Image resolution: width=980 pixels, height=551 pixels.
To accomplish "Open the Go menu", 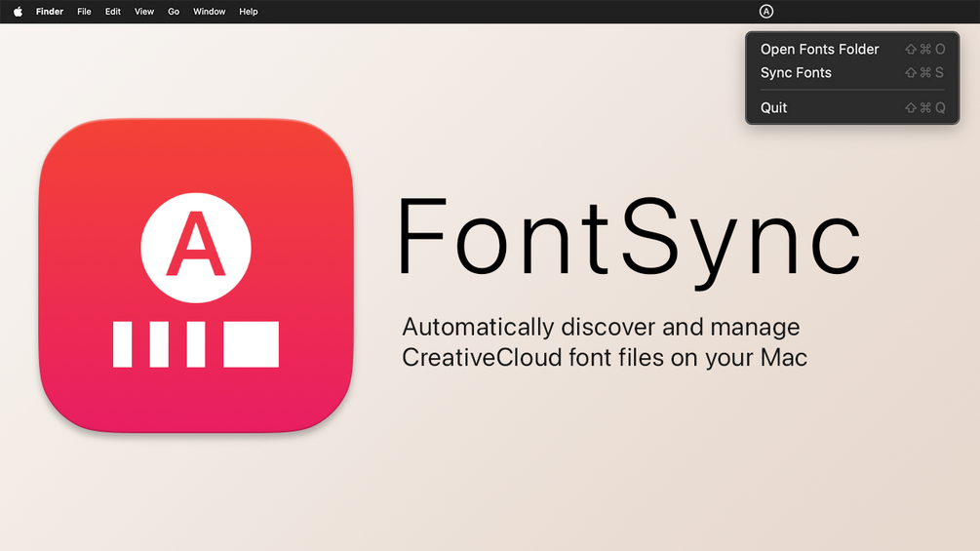I will [174, 12].
